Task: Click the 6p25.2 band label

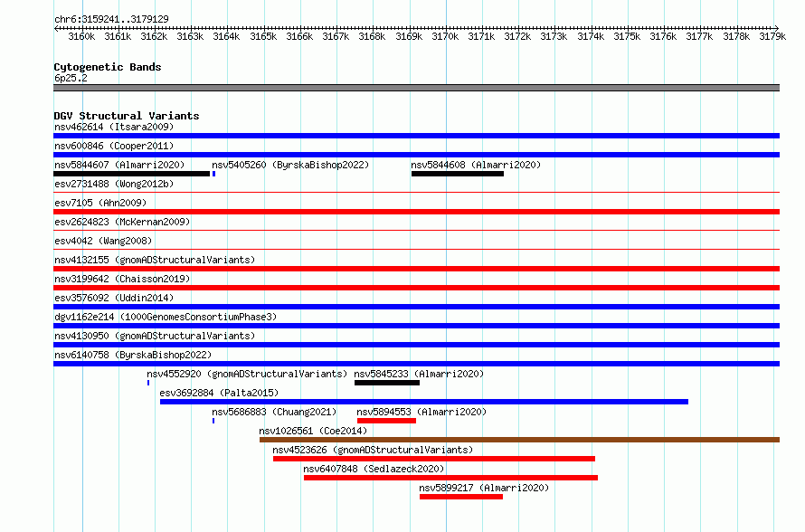Action: 71,78
